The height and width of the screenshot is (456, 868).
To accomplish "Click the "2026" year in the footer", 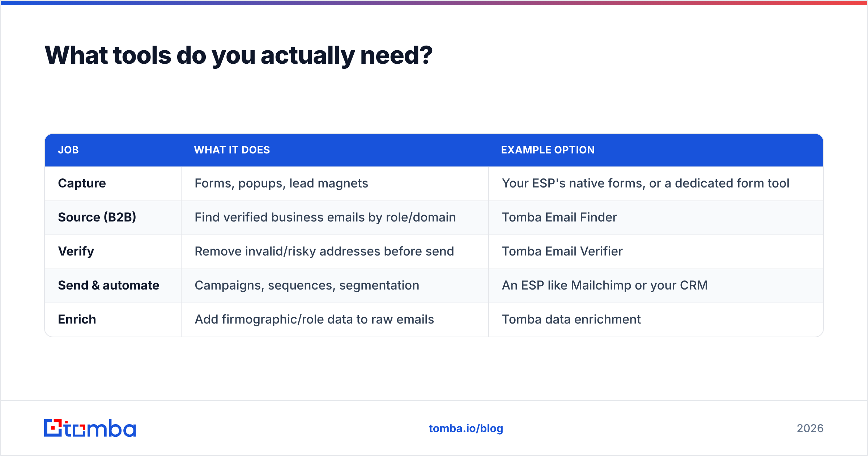I will click(810, 428).
